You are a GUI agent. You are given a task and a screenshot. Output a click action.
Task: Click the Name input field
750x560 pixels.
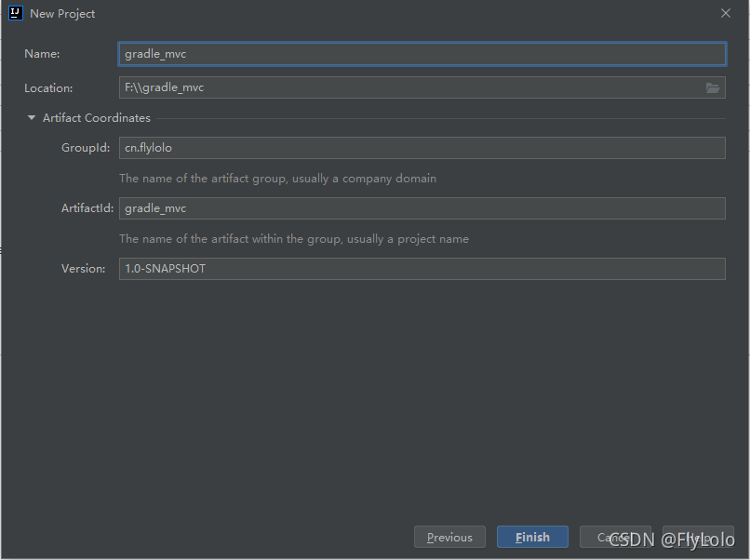422,54
